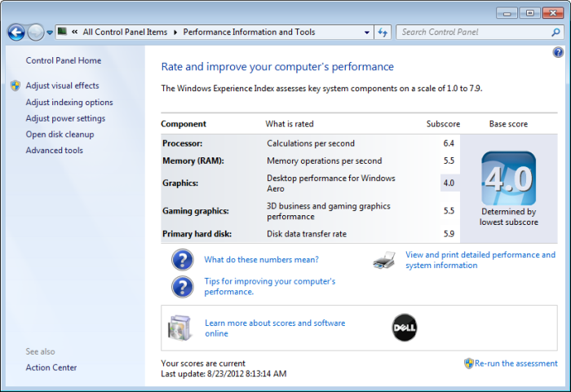Click the greyed Forward arrow button

pos(35,33)
